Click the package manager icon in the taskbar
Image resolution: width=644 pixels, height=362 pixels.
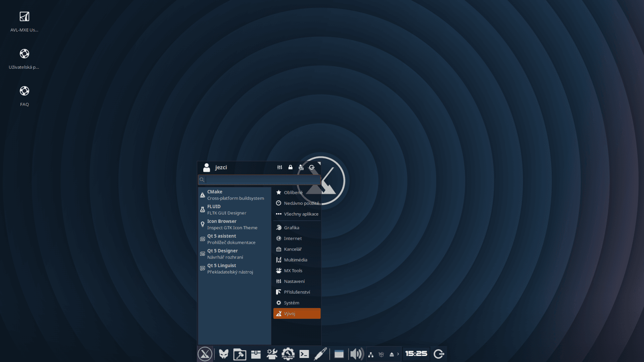256,354
